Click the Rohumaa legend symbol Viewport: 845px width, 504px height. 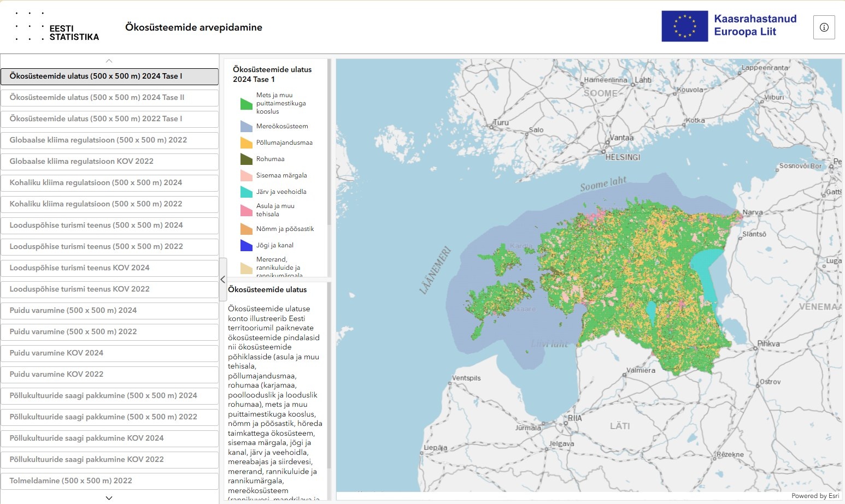246,159
